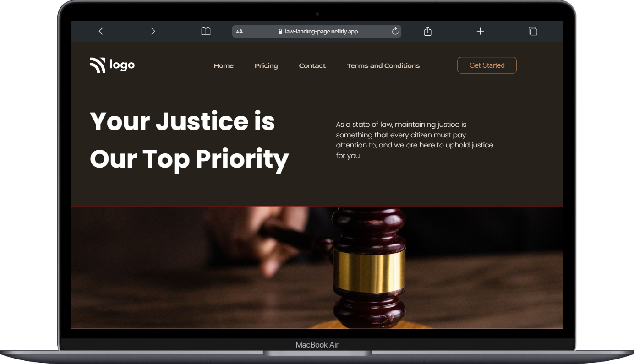
Task: Open the share sheet icon
Action: click(428, 31)
